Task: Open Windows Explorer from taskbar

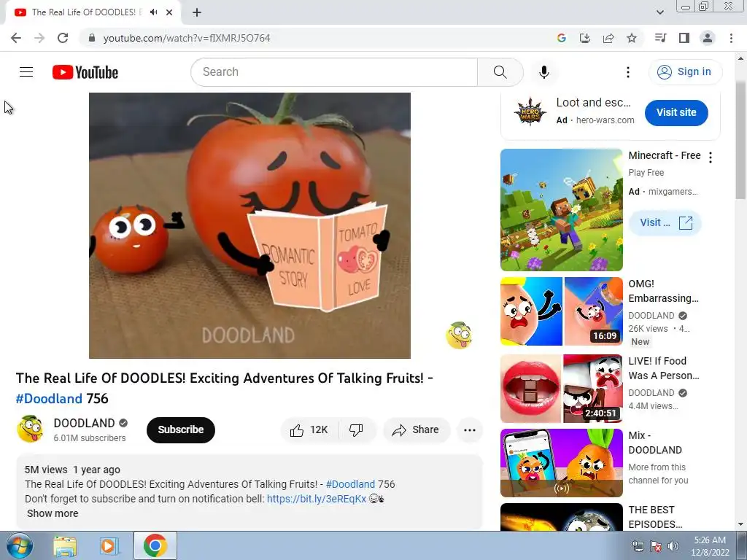Action: tap(65, 545)
